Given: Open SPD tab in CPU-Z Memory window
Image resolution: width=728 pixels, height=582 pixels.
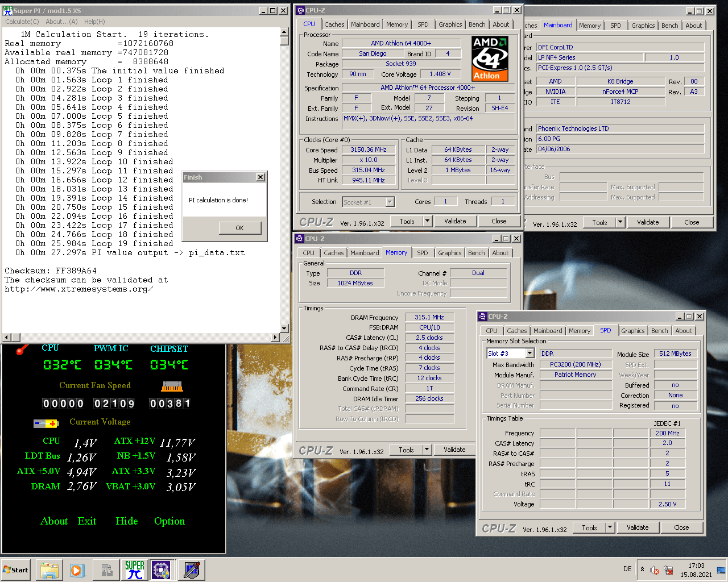Looking at the screenshot, I should pos(422,253).
